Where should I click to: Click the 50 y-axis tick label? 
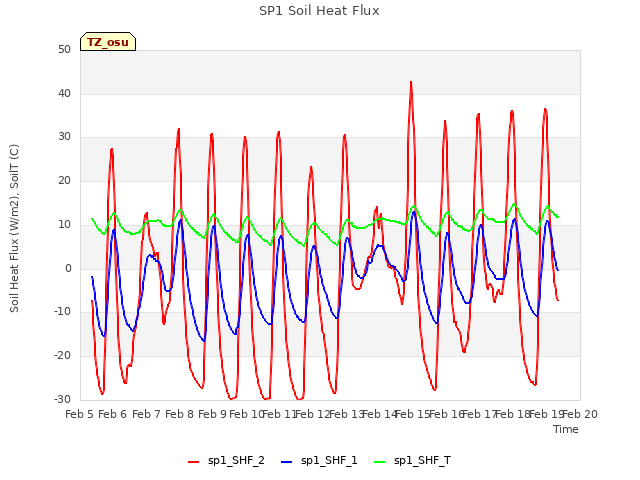[64, 50]
